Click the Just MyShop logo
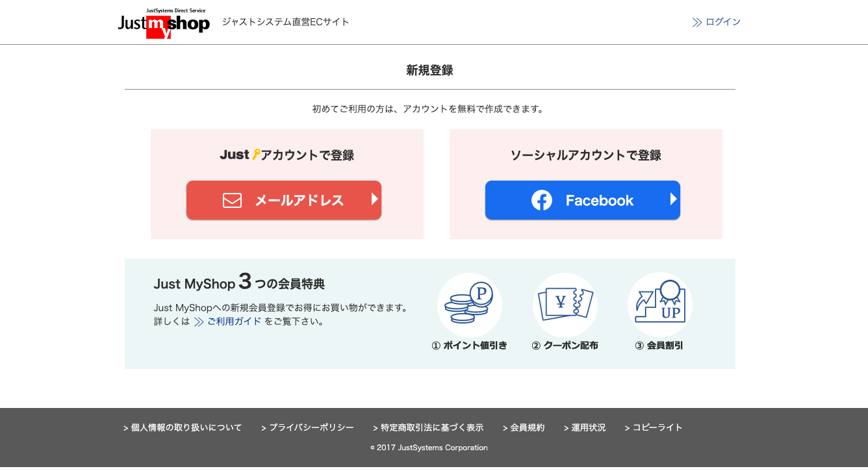Image resolution: width=868 pixels, height=471 pixels. coord(164,23)
